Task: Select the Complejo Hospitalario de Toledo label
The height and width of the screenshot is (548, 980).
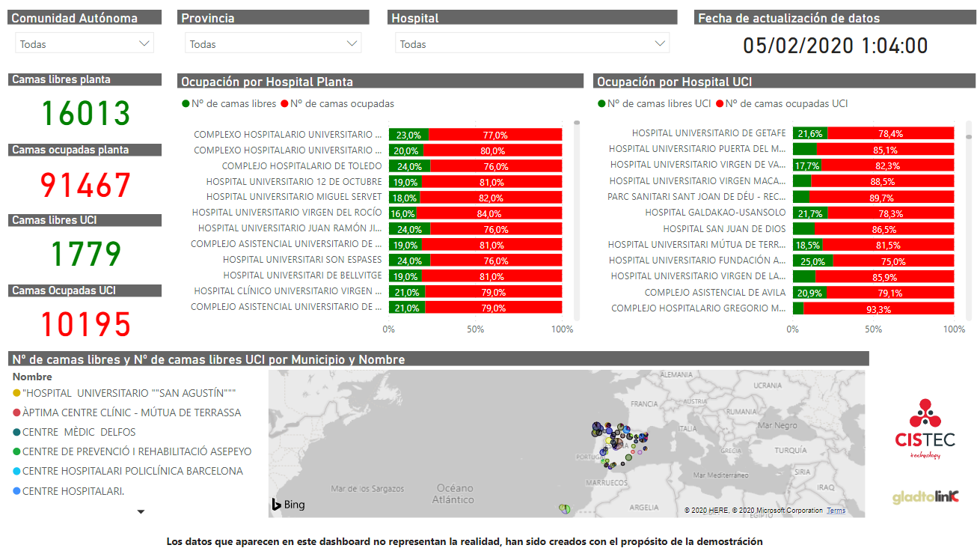Action: click(x=301, y=166)
